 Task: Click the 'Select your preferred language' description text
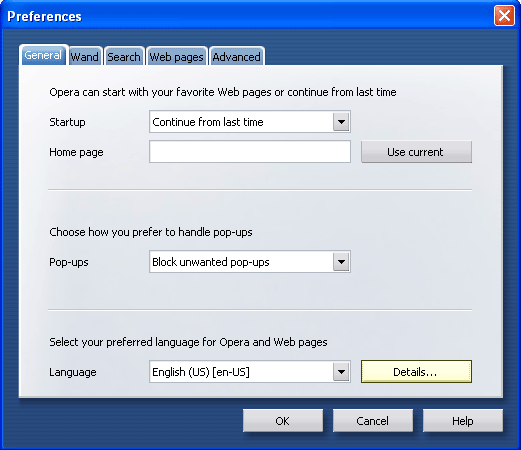coord(188,342)
